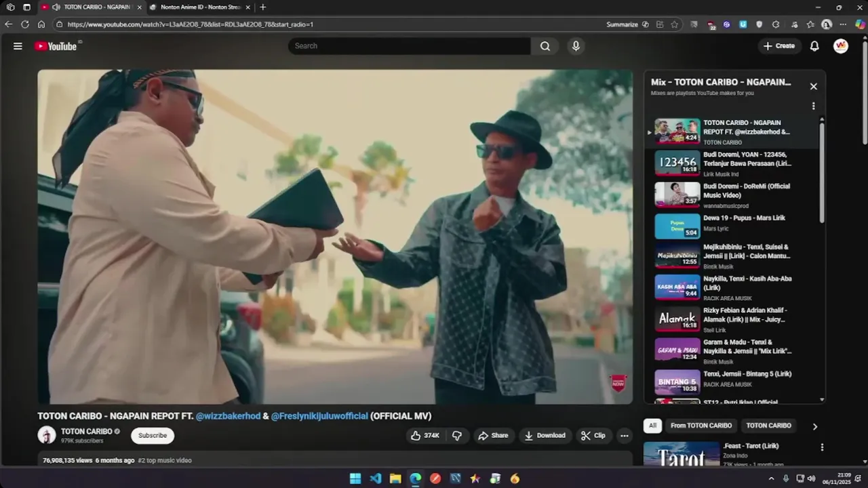868x488 pixels.
Task: Open TOTON CARIBO channel avatar
Action: pyautogui.click(x=47, y=435)
